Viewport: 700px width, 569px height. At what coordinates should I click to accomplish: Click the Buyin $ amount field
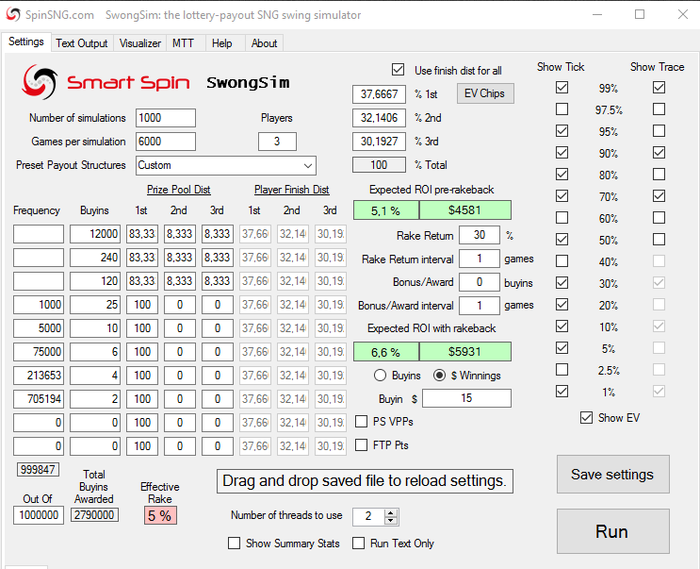(467, 398)
